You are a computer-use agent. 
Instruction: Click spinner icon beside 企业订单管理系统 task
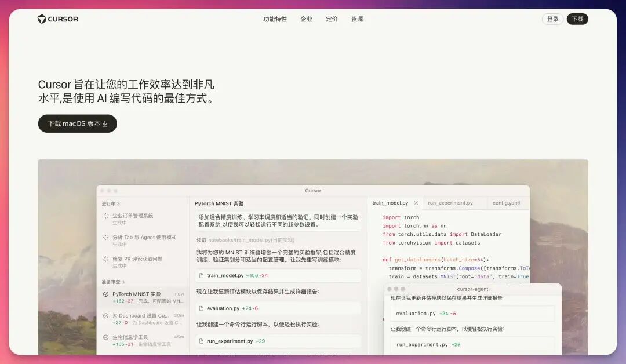click(105, 215)
